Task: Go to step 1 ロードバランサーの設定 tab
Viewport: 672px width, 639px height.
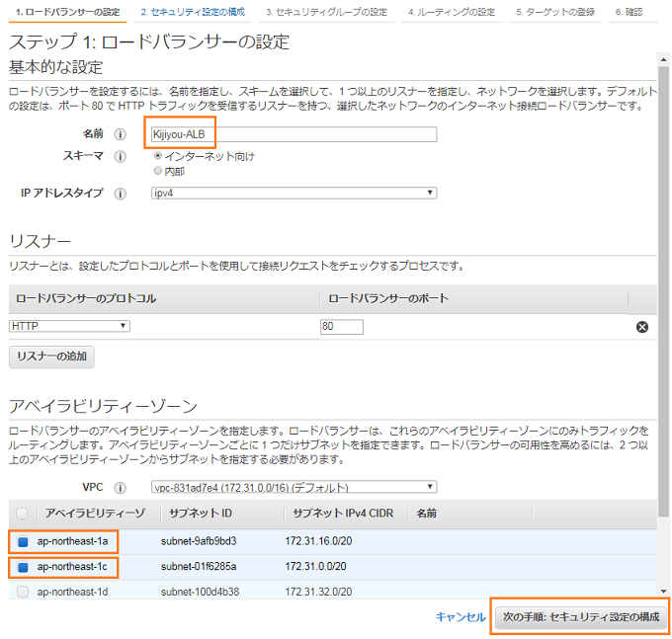Action: pos(68,12)
